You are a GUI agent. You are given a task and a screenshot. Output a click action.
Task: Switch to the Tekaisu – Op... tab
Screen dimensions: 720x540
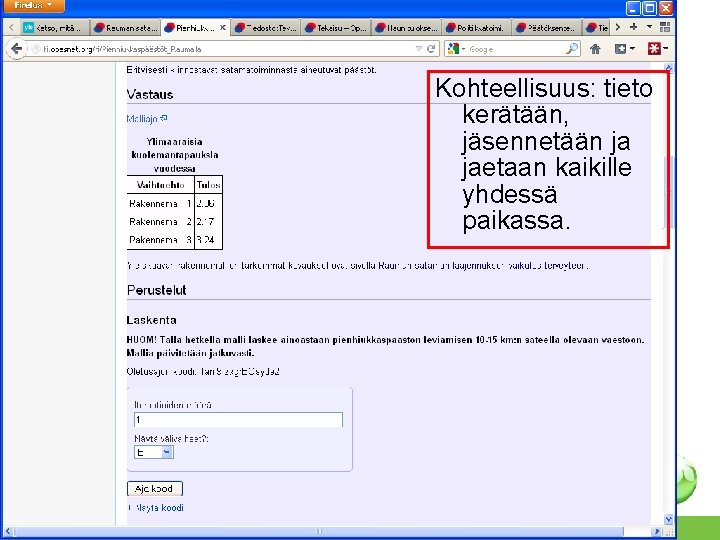[x=336, y=28]
